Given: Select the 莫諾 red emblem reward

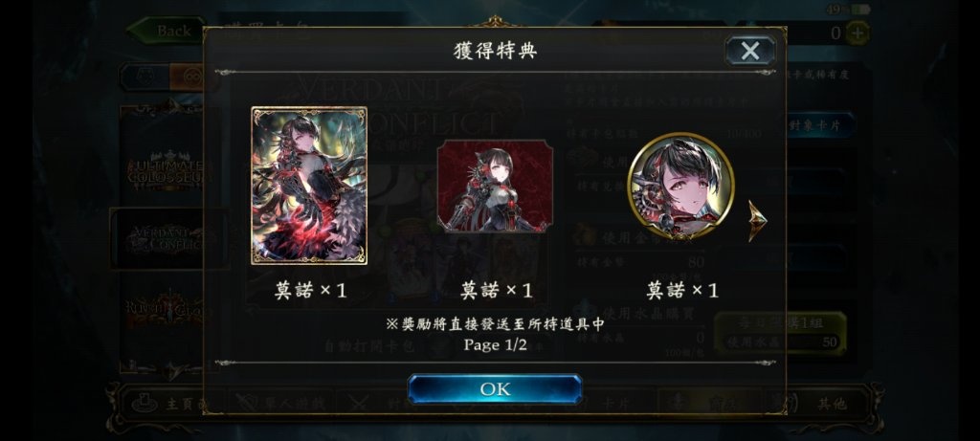Looking at the screenshot, I should click(x=495, y=186).
